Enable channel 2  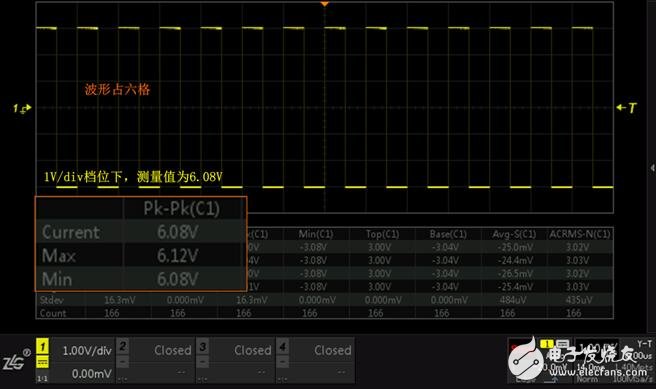(122, 346)
